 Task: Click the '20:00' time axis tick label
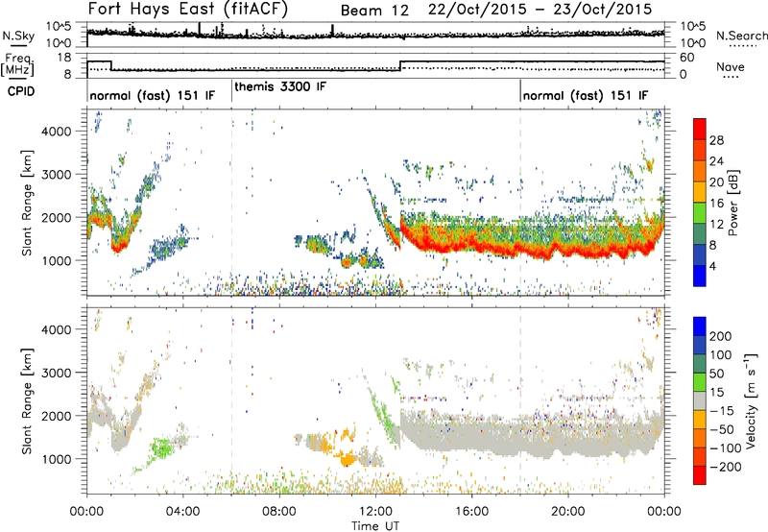point(567,512)
